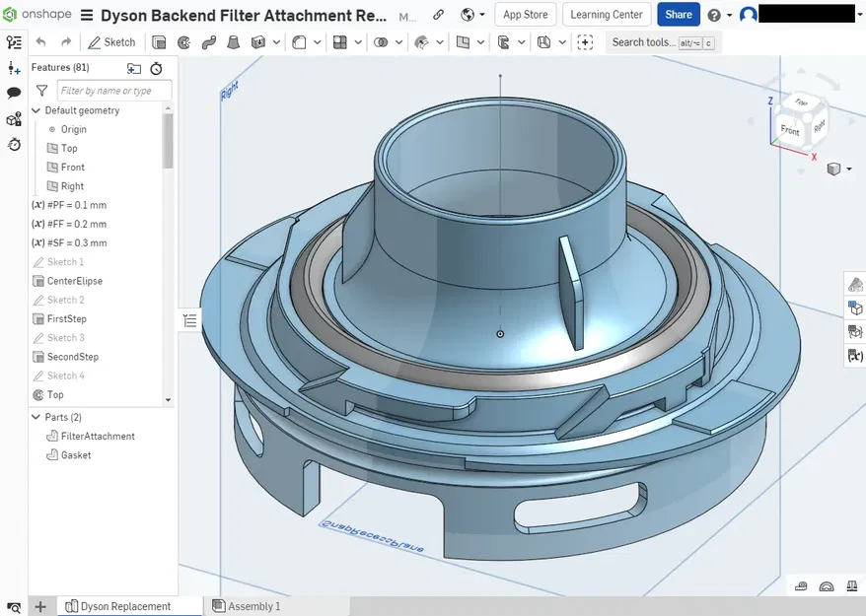Collapse the Parts (2) section

tap(36, 417)
